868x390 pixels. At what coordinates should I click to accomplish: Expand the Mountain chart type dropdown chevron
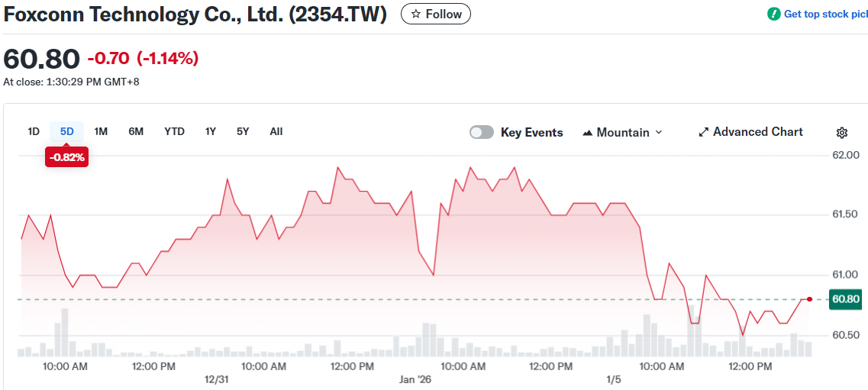[x=659, y=133]
